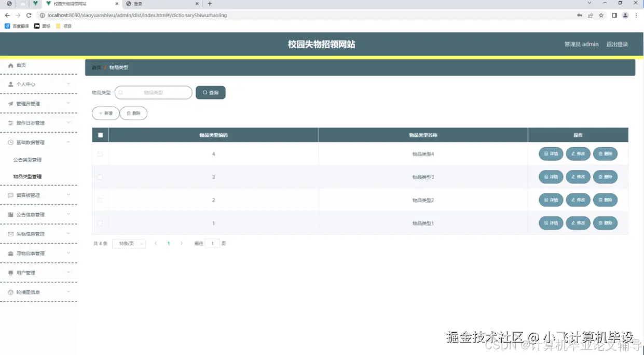Click the 删除 batch delete button above table
Screen dimensions: 644x355
[133, 113]
